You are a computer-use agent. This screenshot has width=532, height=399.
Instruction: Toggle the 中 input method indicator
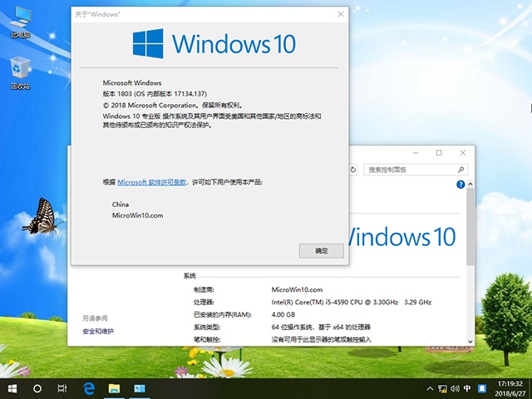(x=467, y=389)
